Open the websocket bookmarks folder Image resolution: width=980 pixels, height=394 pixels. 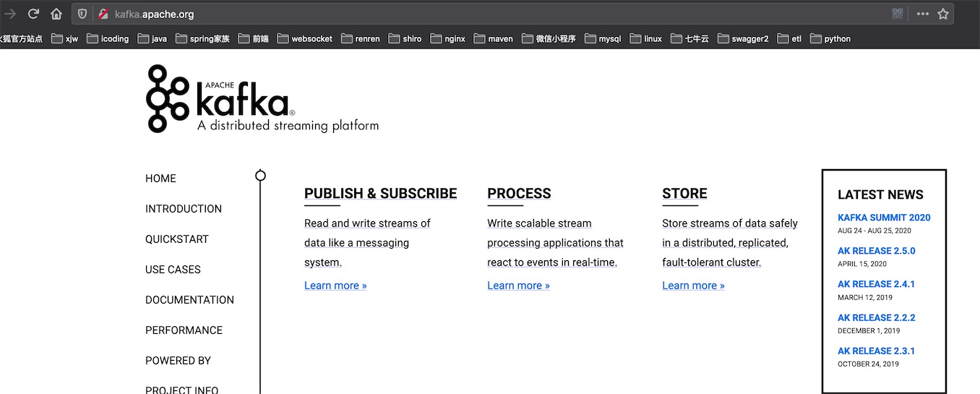pos(304,38)
